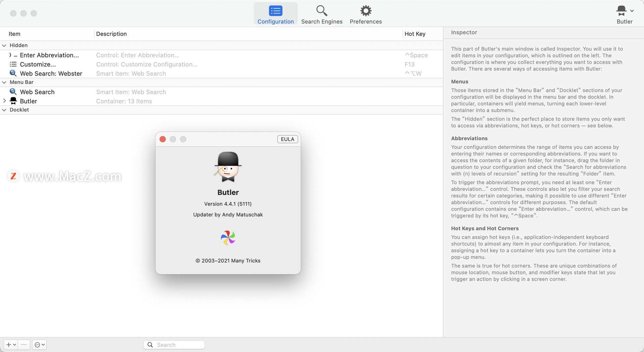Open the Butler toolbar dropdown menu

(x=625, y=14)
